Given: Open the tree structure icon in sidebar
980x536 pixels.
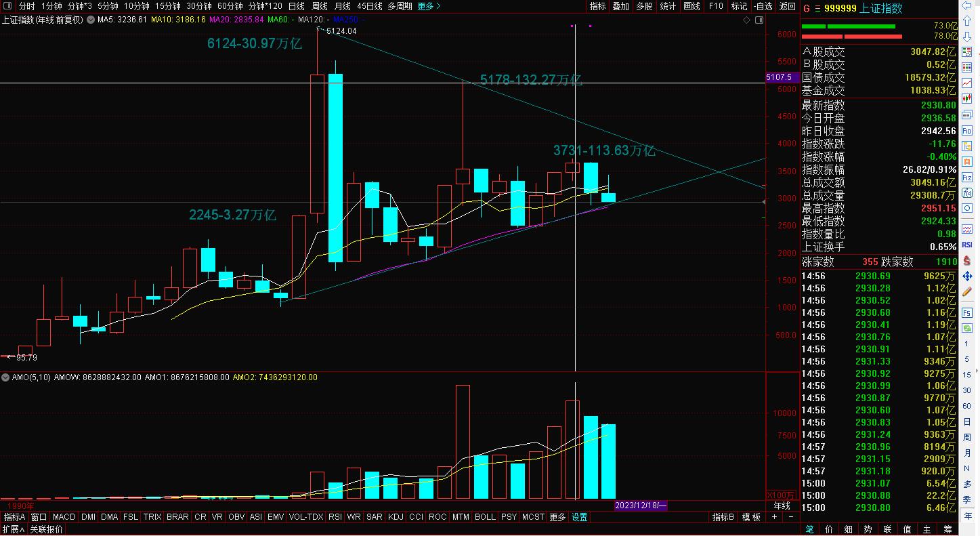Looking at the screenshot, I should [966, 146].
